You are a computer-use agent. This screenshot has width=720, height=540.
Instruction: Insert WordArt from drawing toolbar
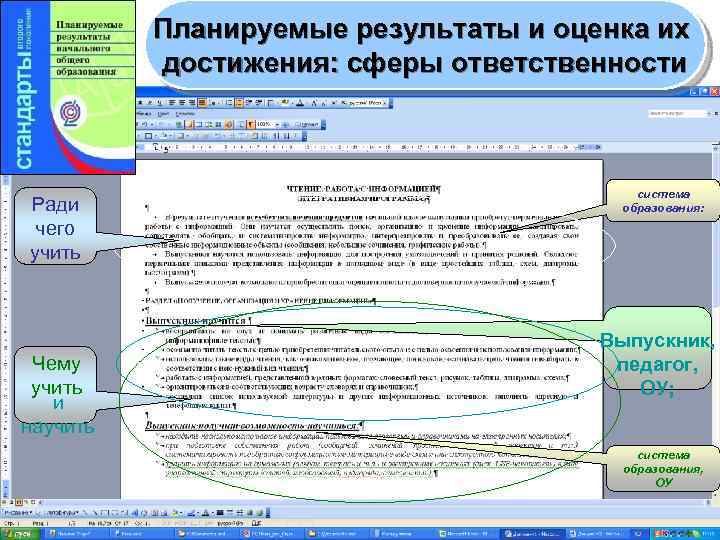[135, 513]
